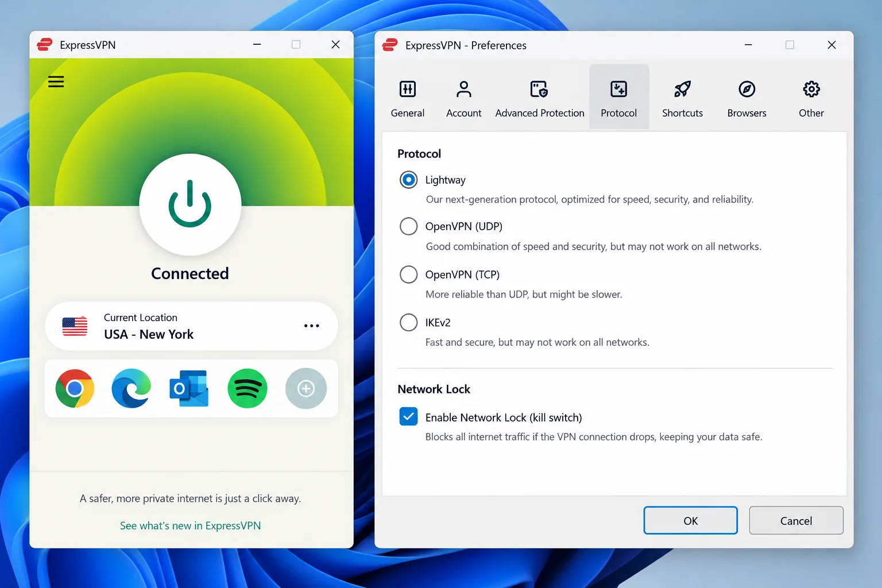Open the Account preferences tab
882x588 pixels.
click(464, 99)
